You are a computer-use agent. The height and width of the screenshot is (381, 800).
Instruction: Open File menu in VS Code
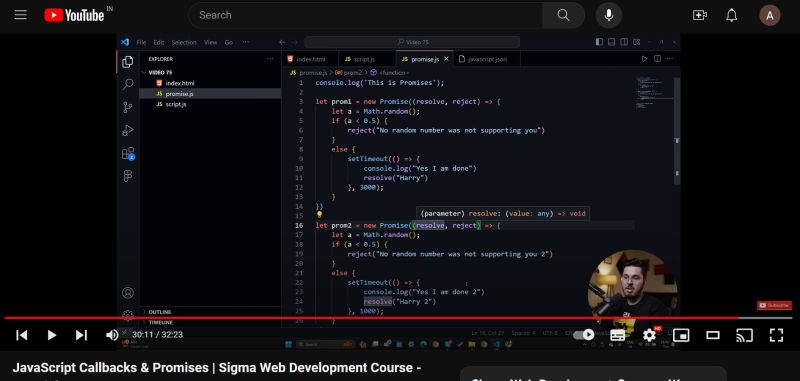(x=141, y=42)
